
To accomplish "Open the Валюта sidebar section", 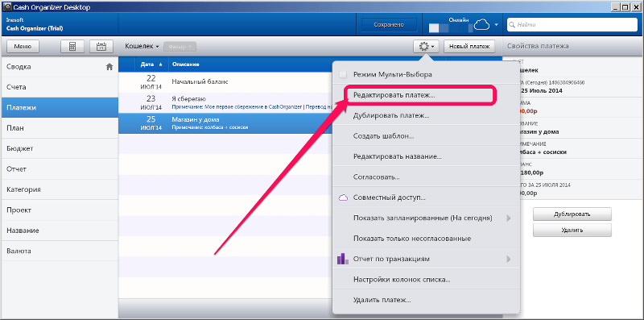I will tap(59, 251).
